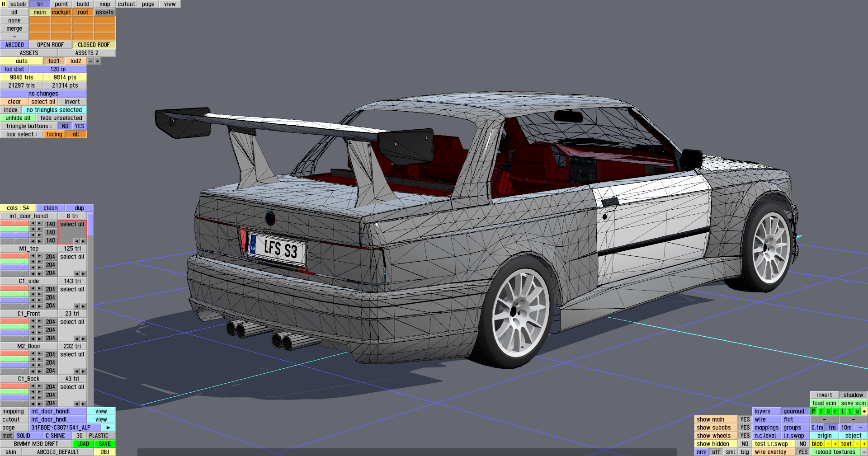Switch to the cutout tab in top bar
Viewport: 868px width, 456px height.
click(127, 4)
